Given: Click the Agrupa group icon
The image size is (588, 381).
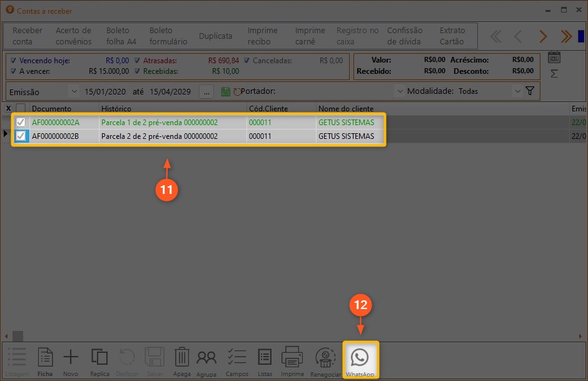Looking at the screenshot, I should click(206, 362).
